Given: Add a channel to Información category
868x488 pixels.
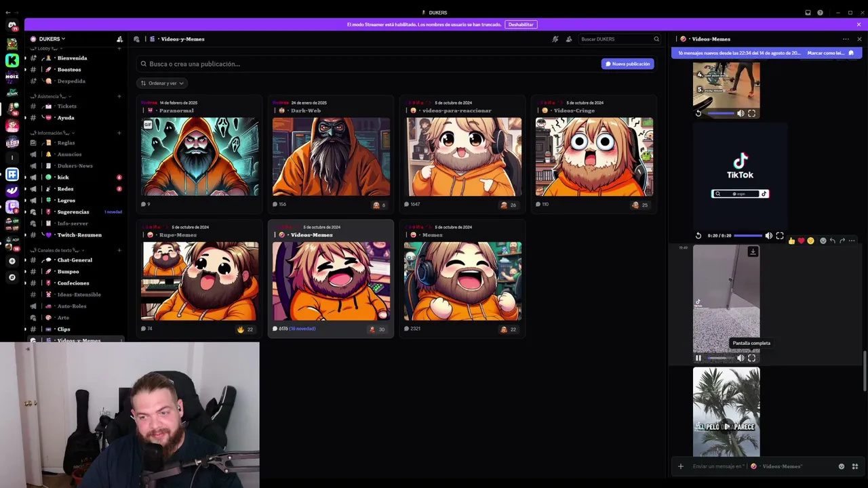Looking at the screenshot, I should coord(119,133).
